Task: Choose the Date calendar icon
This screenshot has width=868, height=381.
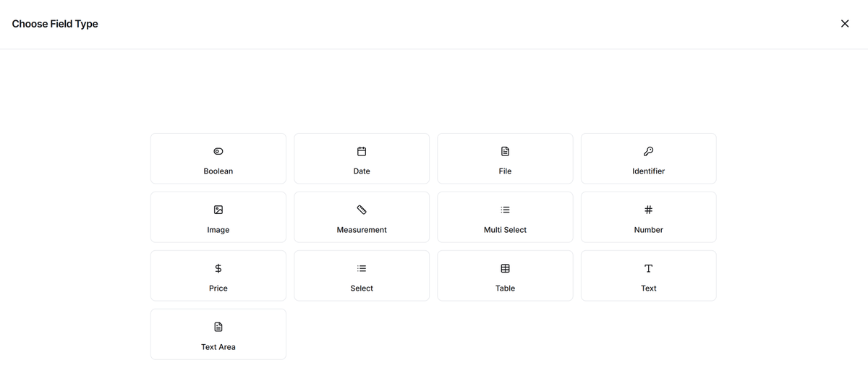Action: 362,151
